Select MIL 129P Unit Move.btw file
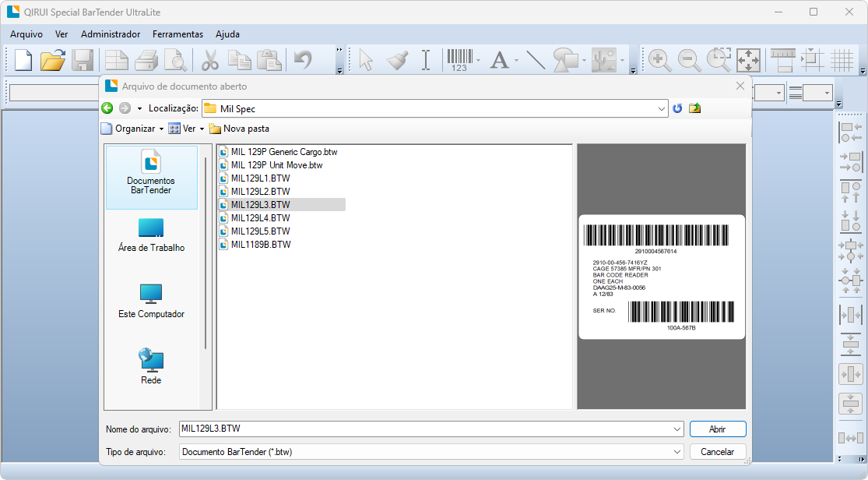 click(x=271, y=165)
